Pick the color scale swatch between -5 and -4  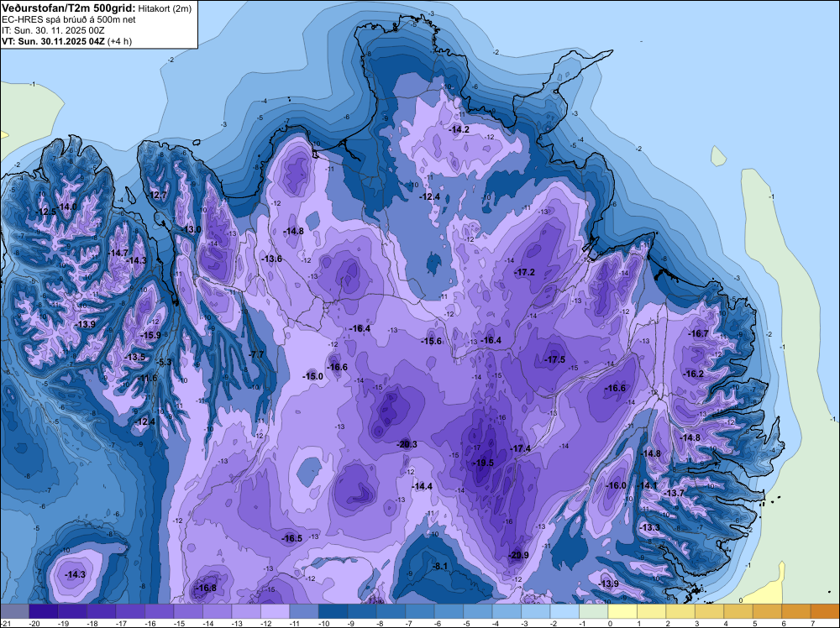[x=478, y=611]
